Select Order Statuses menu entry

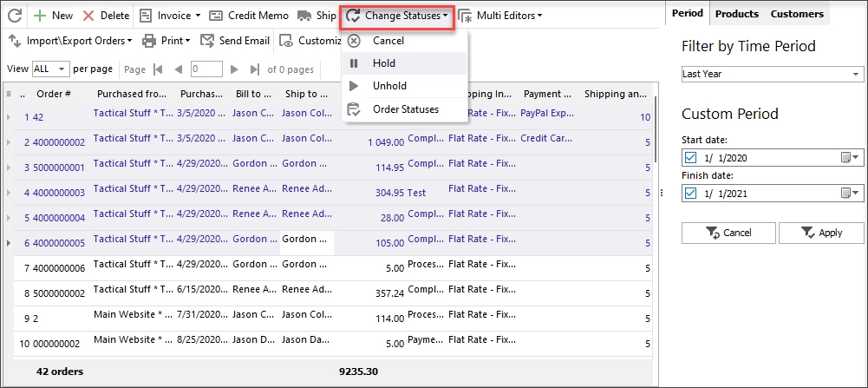pos(405,109)
